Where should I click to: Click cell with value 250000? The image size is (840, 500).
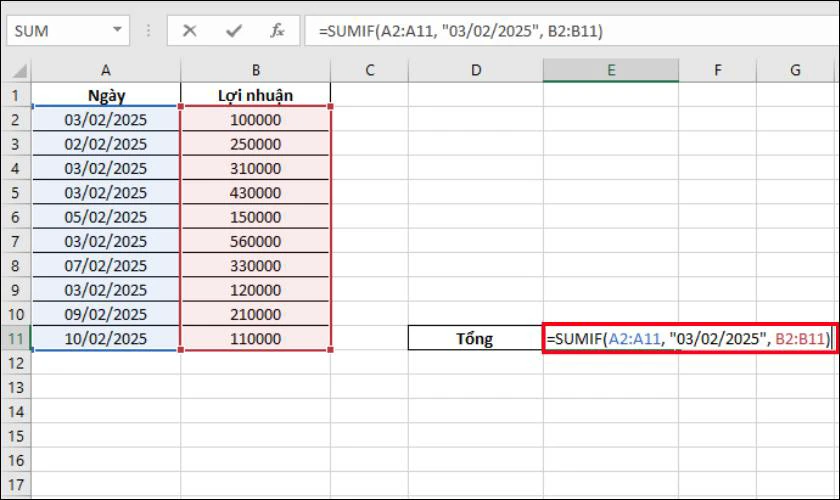coord(256,144)
